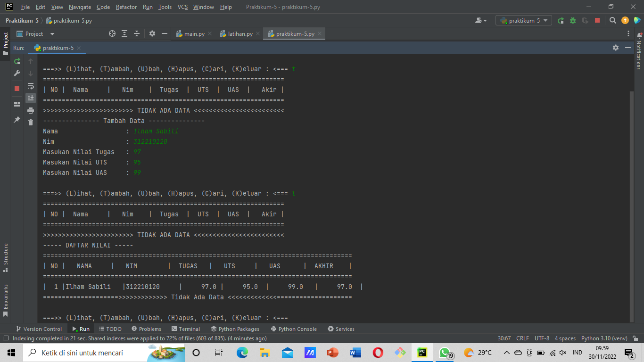The height and width of the screenshot is (362, 644).
Task: Close the praktikum-5.py editor tab
Action: (x=320, y=34)
